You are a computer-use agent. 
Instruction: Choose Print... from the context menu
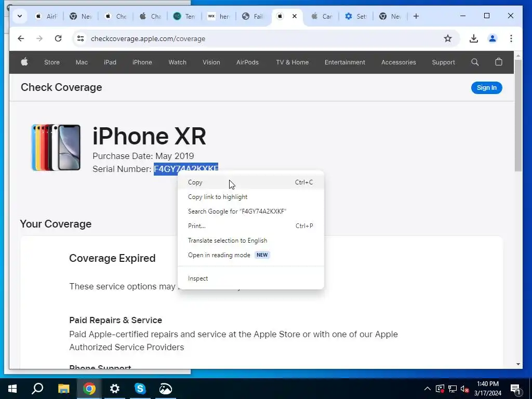[251, 226]
